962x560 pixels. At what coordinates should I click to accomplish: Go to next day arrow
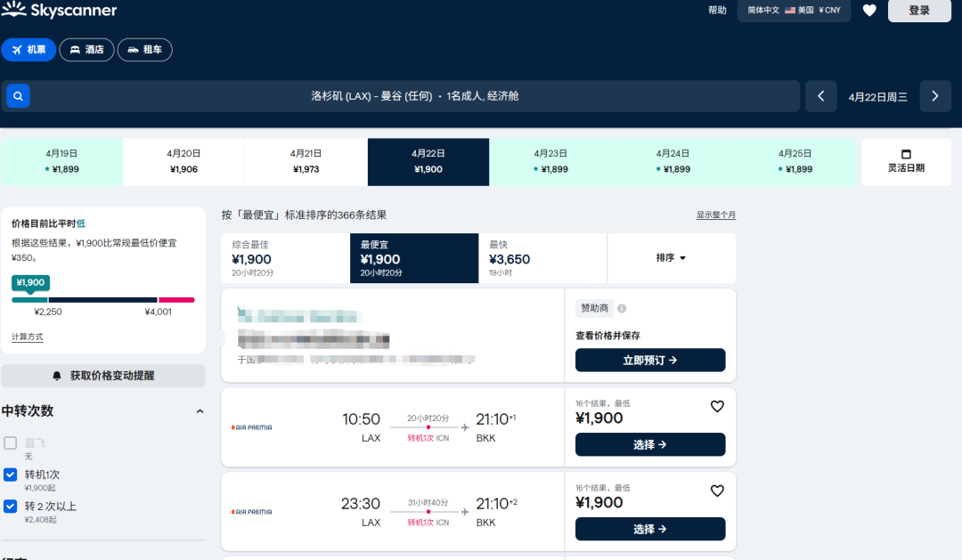click(934, 96)
